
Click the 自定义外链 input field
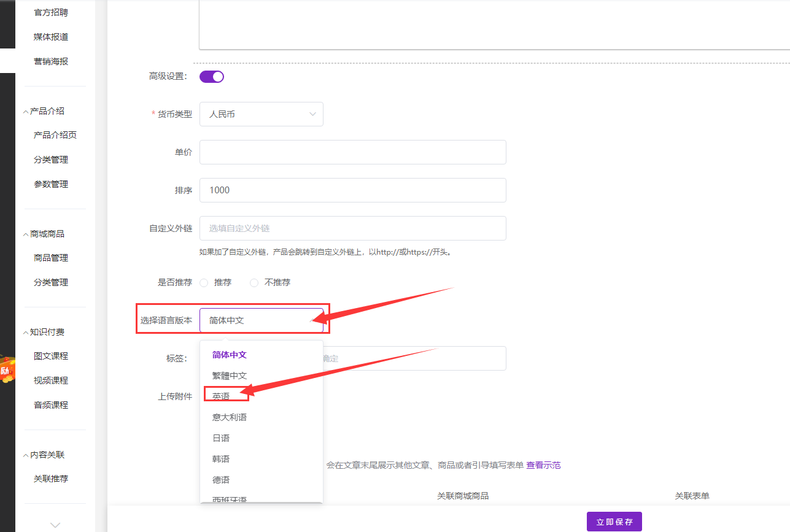[352, 228]
